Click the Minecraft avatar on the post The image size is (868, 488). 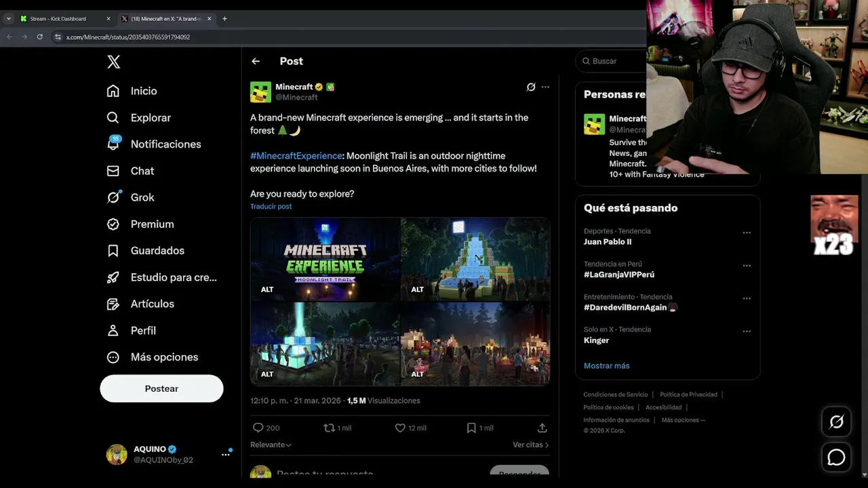pos(260,91)
